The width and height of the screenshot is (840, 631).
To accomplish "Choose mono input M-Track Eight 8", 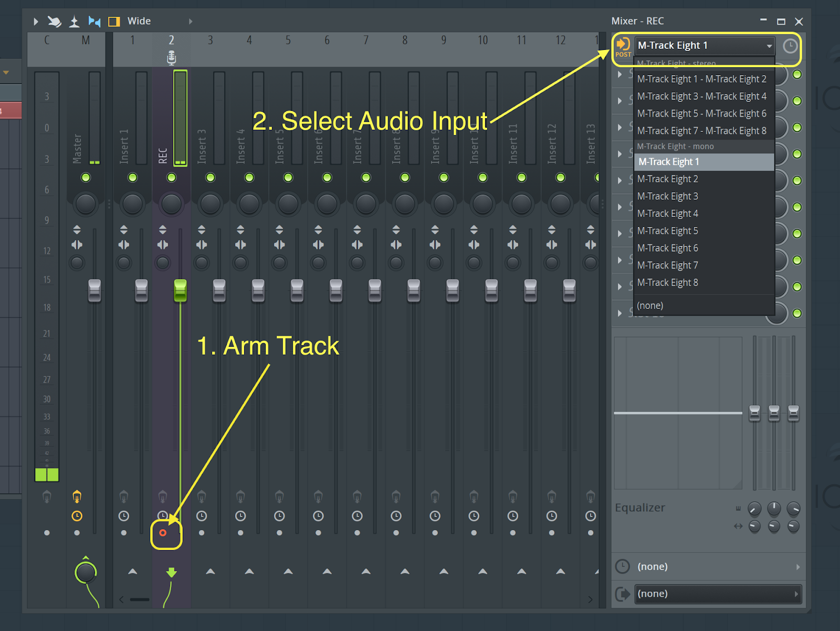I will (x=703, y=283).
